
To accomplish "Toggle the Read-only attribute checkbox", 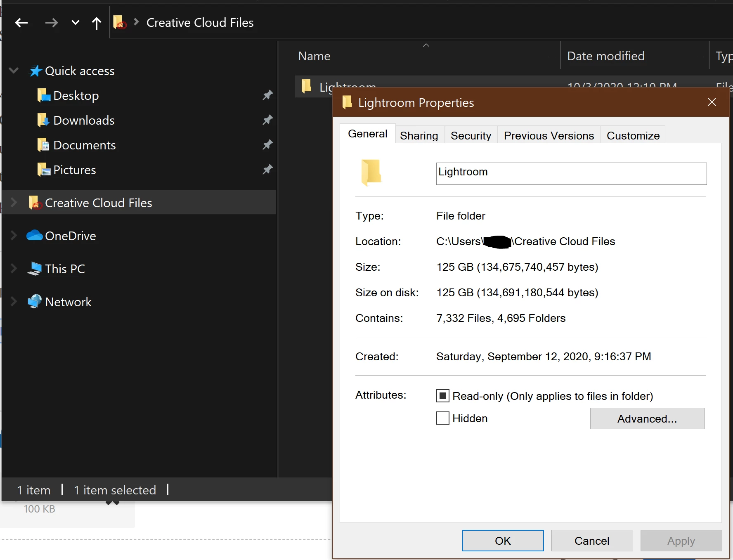I will [x=443, y=396].
